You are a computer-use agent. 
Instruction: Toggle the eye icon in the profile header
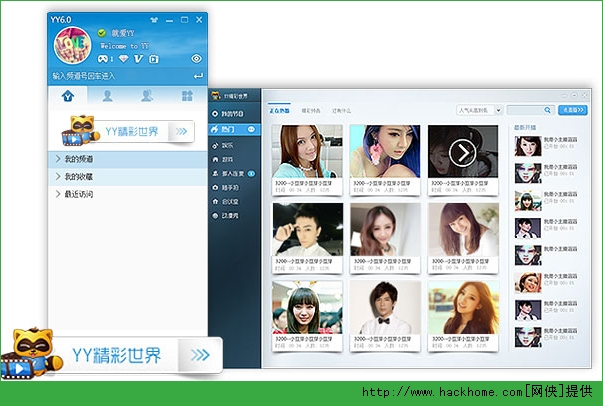[197, 58]
